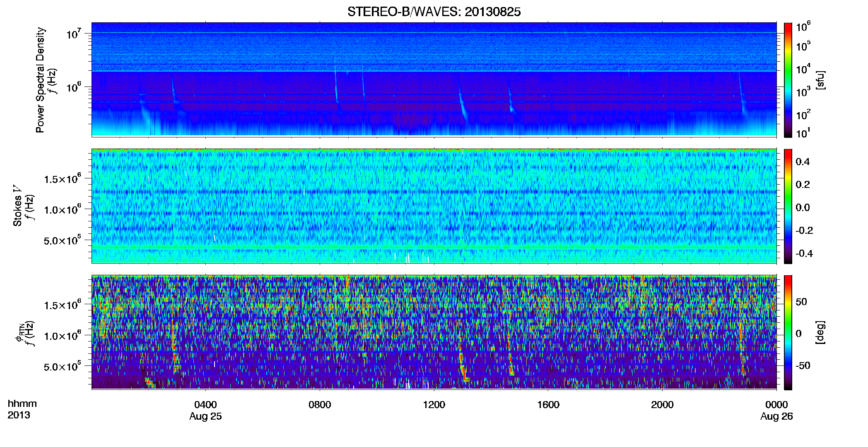Click the 10^6 frequency tick label on the top panel's left axis

tap(74, 87)
